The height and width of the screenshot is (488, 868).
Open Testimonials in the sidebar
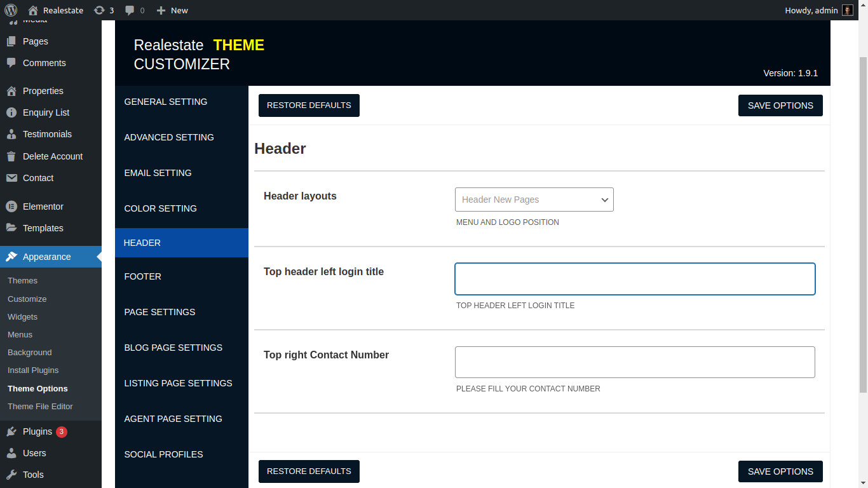tap(47, 134)
